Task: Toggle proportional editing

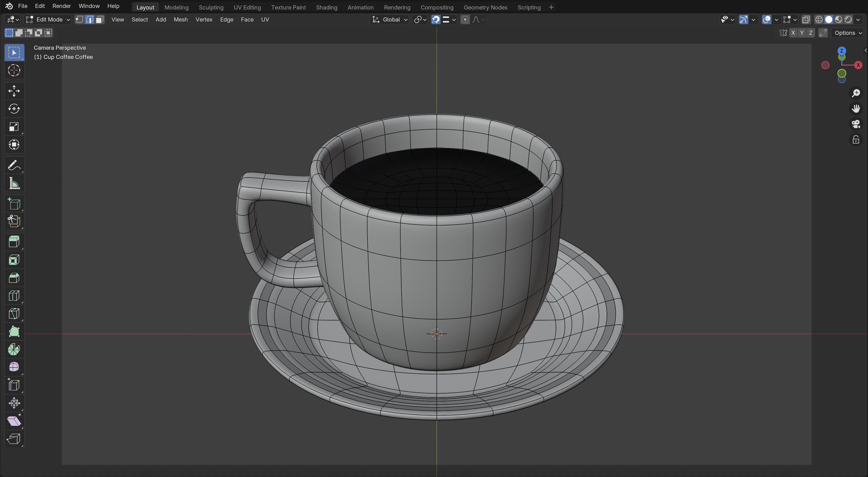Action: click(465, 19)
